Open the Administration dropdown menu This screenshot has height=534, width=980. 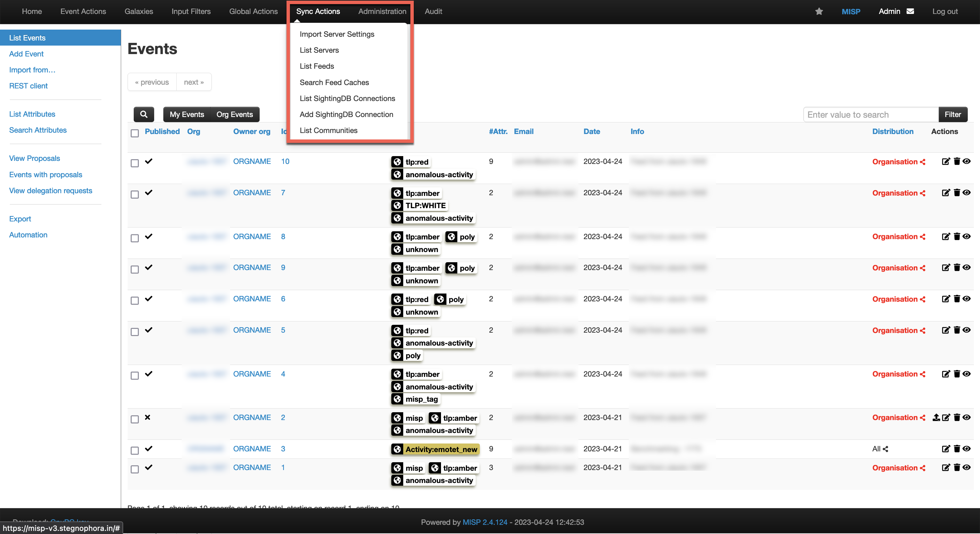tap(382, 12)
